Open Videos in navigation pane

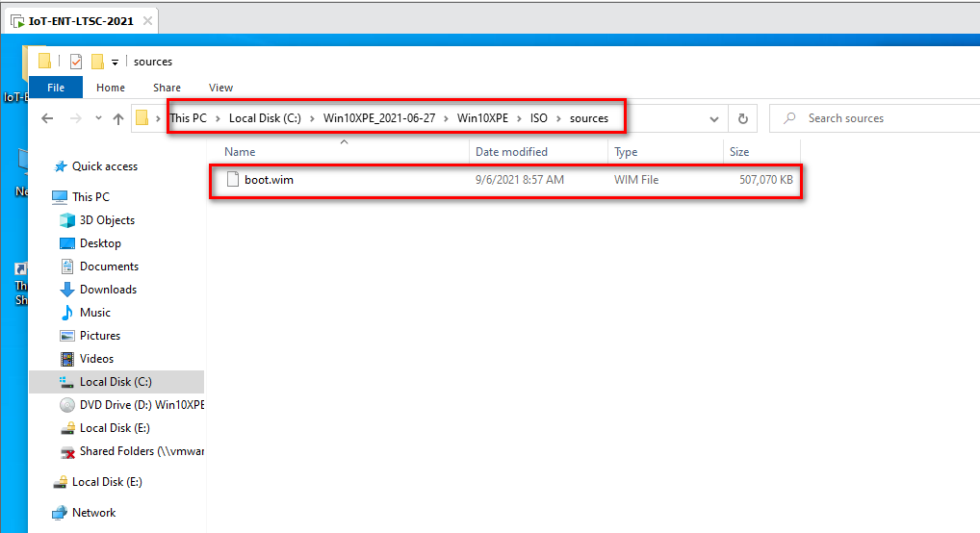point(96,359)
